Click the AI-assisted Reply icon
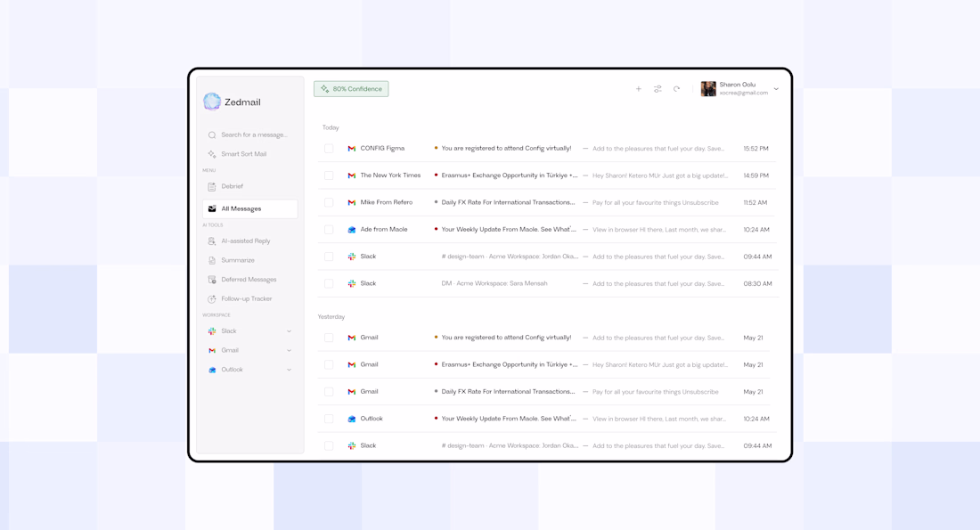 pos(212,241)
